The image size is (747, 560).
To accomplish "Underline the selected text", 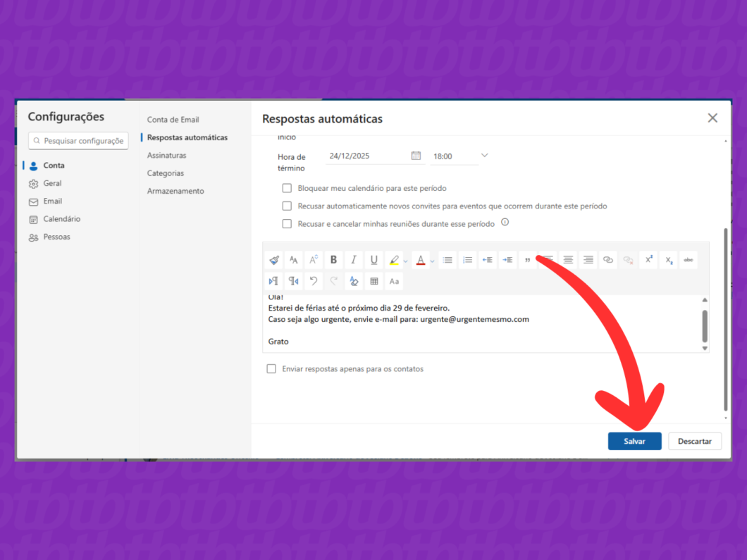I will tap(373, 260).
